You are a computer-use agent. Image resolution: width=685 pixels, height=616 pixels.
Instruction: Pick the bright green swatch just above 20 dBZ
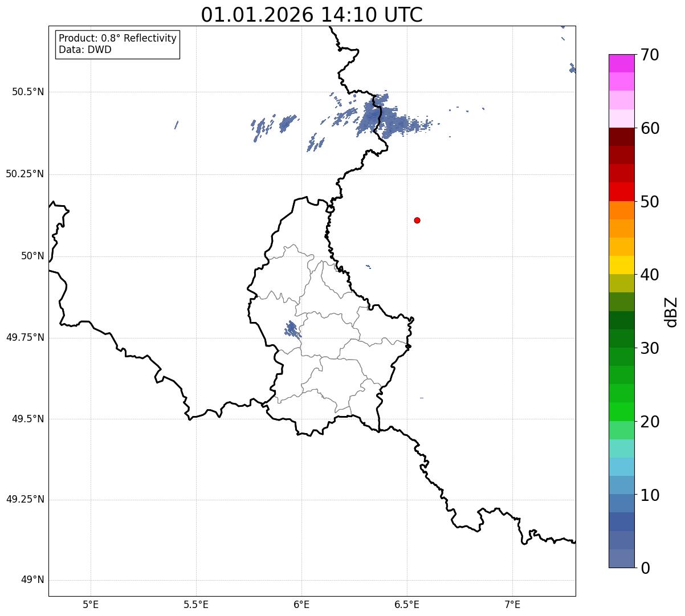(x=621, y=411)
